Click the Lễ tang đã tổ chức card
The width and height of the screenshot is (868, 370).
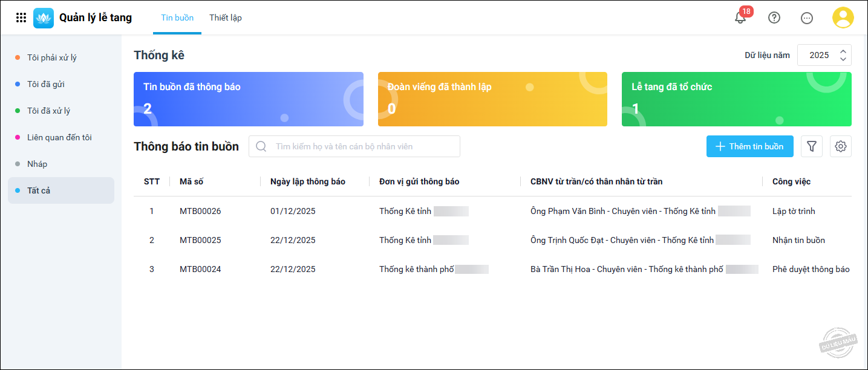(736, 99)
